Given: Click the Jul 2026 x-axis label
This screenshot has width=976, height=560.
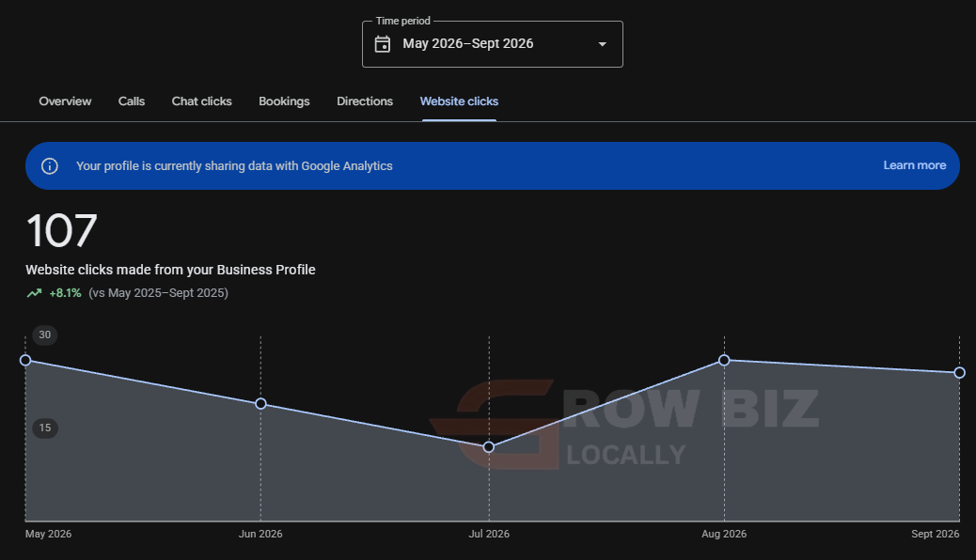Looking at the screenshot, I should [489, 534].
